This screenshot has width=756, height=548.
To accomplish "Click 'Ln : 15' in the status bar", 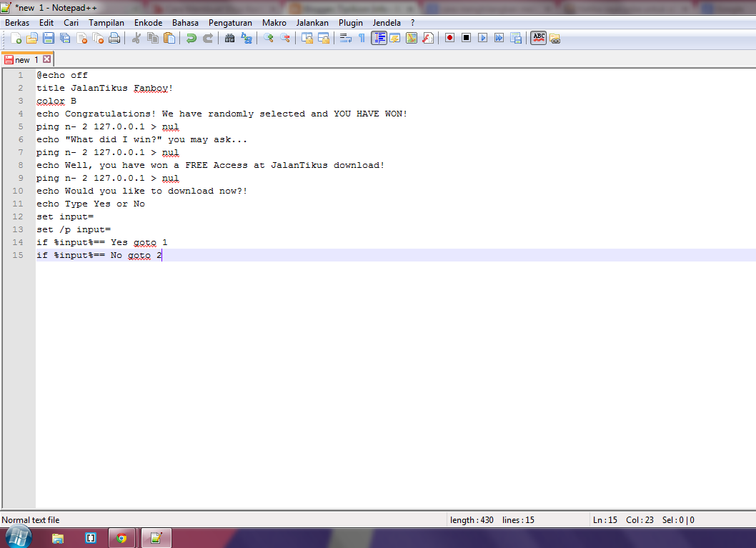I will pos(605,520).
